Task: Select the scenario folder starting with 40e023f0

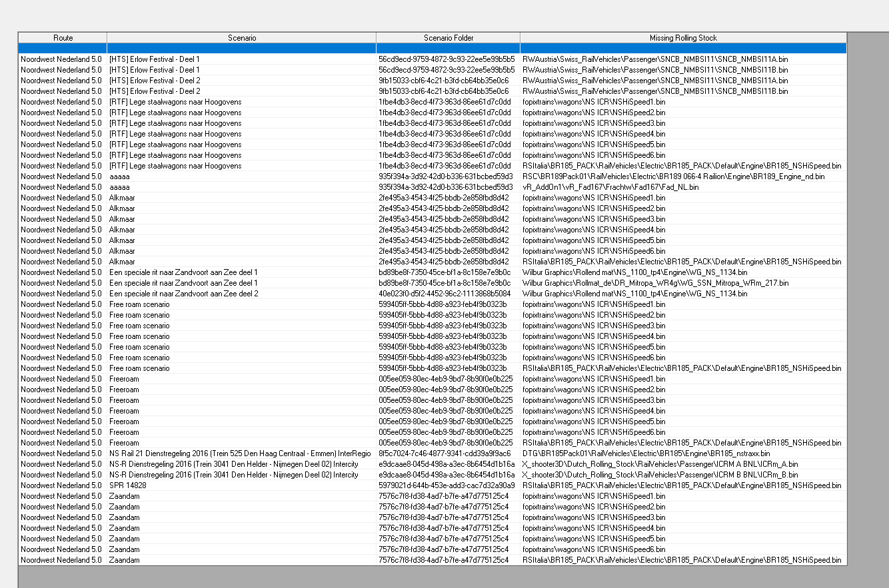Action: (x=445, y=294)
